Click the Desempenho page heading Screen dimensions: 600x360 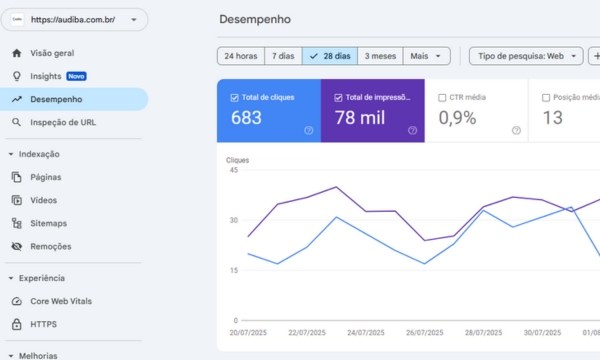255,20
